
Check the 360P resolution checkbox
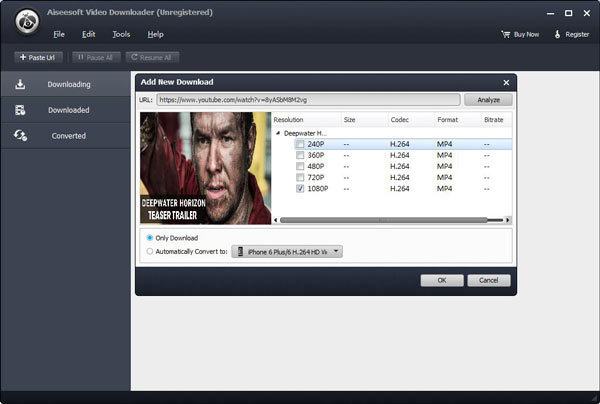coord(300,155)
